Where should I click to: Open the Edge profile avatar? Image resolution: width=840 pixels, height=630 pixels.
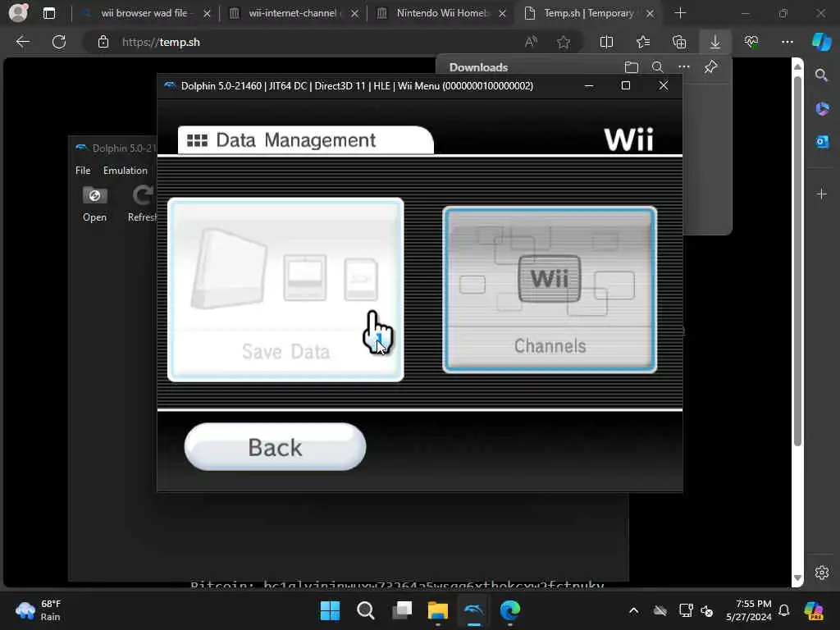coord(18,13)
